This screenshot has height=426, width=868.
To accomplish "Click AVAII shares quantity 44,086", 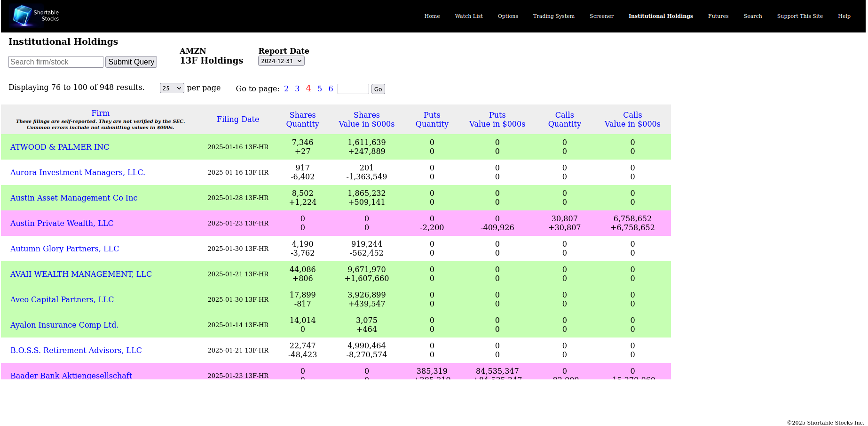I will coord(303,269).
